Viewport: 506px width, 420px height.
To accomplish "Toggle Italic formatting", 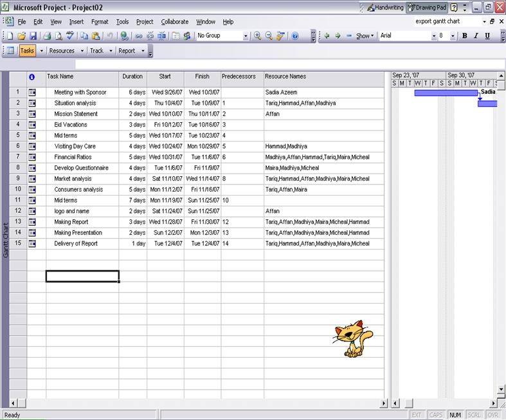I will (476, 36).
